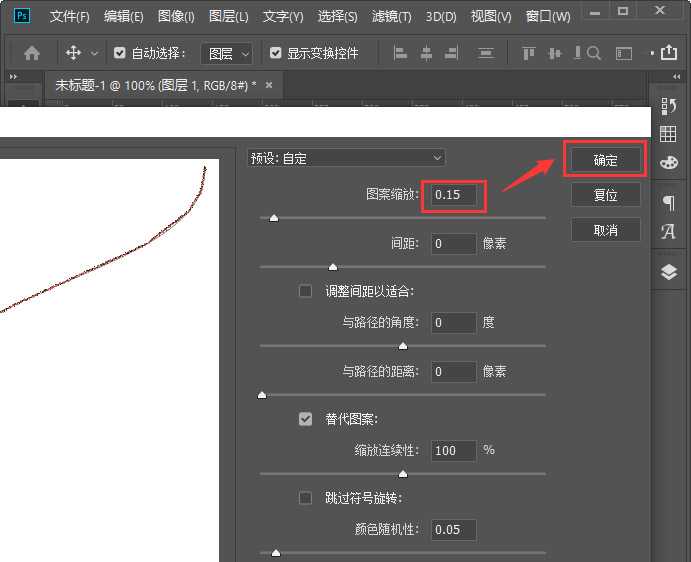This screenshot has height=562, width=691.
Task: Open the Character panel icon
Action: (669, 232)
